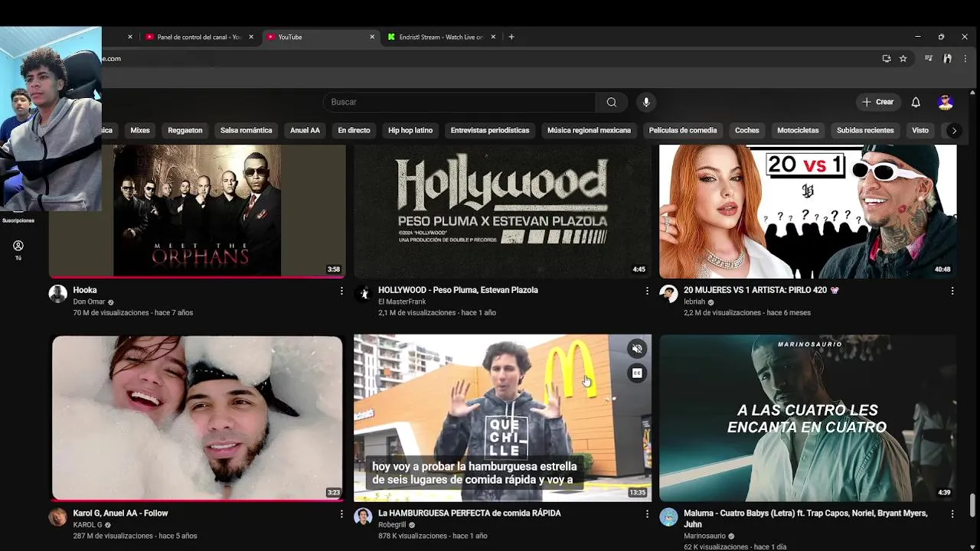Open options menu for Hooka video

[x=341, y=291]
